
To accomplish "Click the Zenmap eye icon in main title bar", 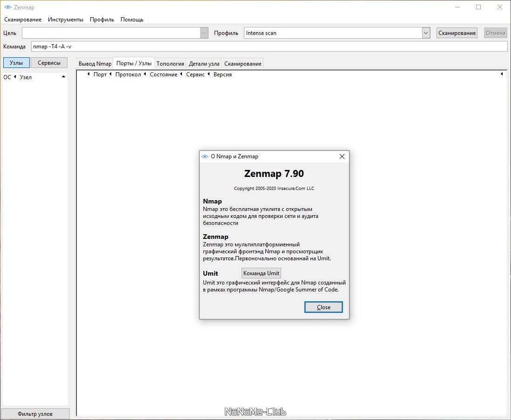I will pyautogui.click(x=8, y=7).
